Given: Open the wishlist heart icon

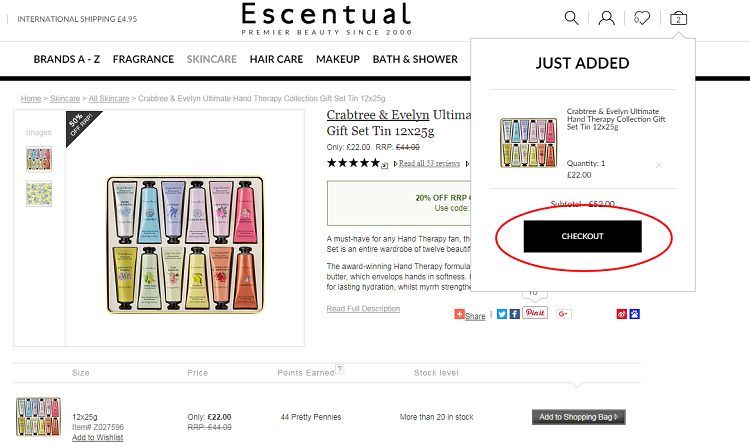Looking at the screenshot, I should (642, 17).
